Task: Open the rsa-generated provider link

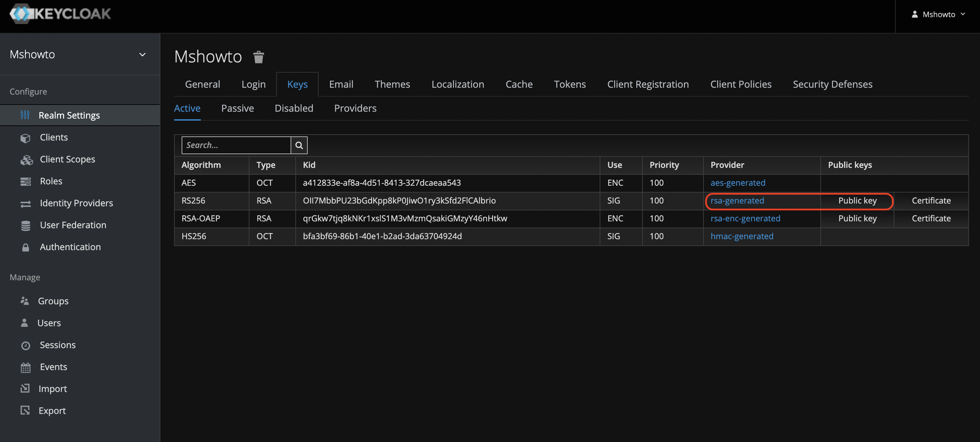Action: click(x=737, y=200)
